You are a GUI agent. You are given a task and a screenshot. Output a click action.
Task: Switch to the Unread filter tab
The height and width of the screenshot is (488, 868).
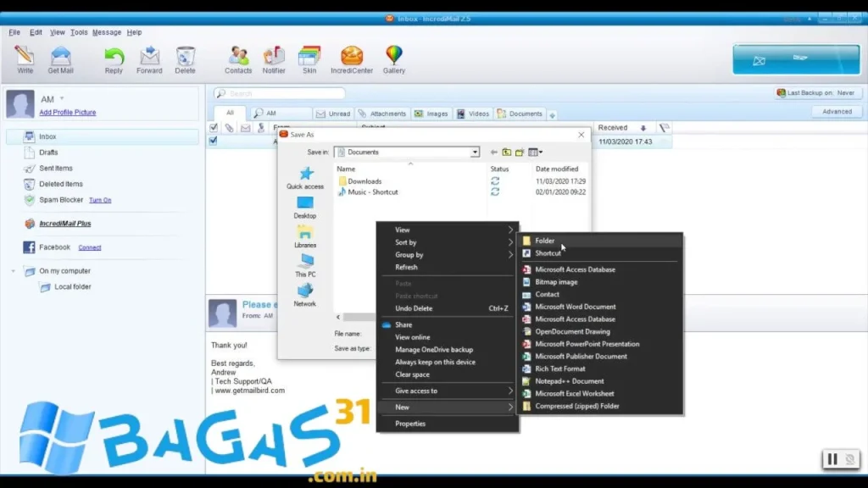333,114
